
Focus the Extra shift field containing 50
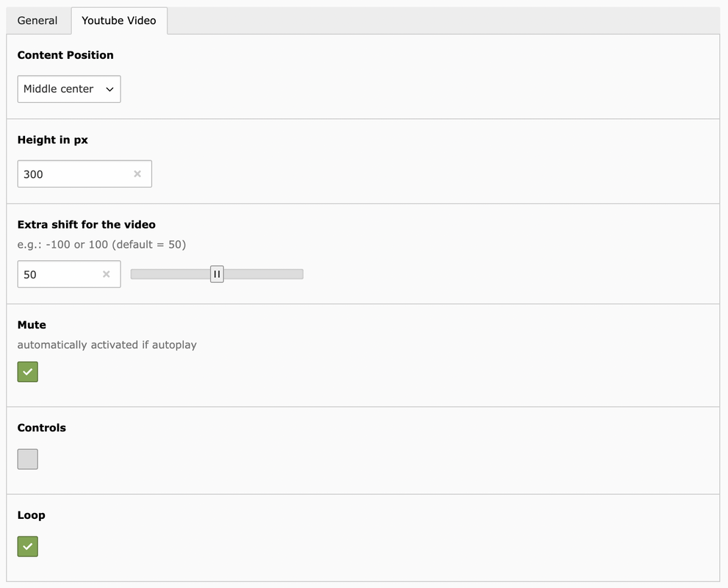tap(69, 274)
